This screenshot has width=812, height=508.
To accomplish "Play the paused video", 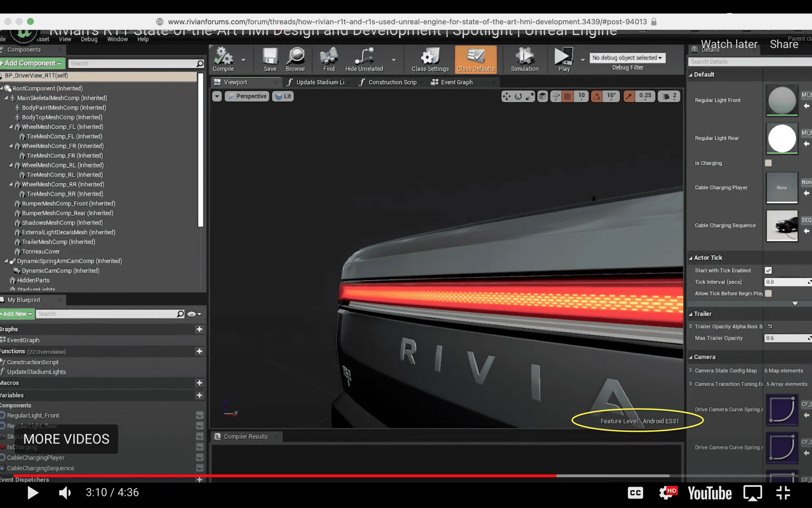I will click(x=32, y=493).
